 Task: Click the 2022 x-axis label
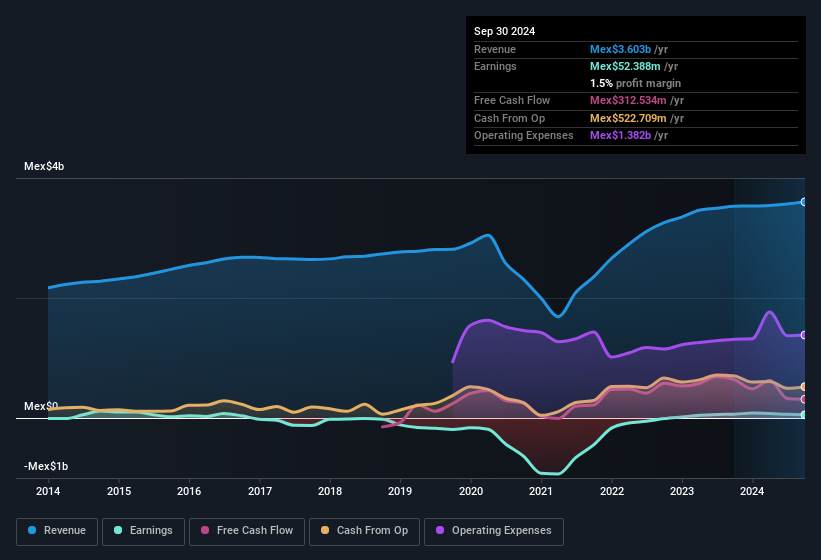pyautogui.click(x=612, y=491)
